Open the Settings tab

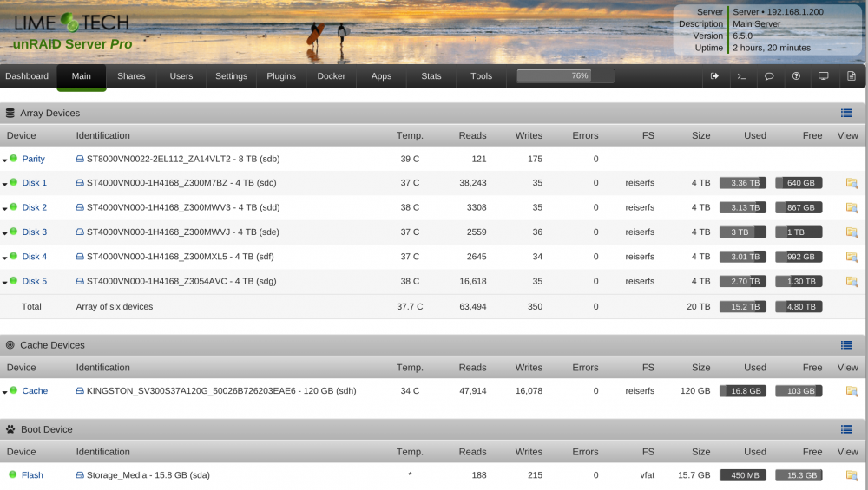point(232,76)
